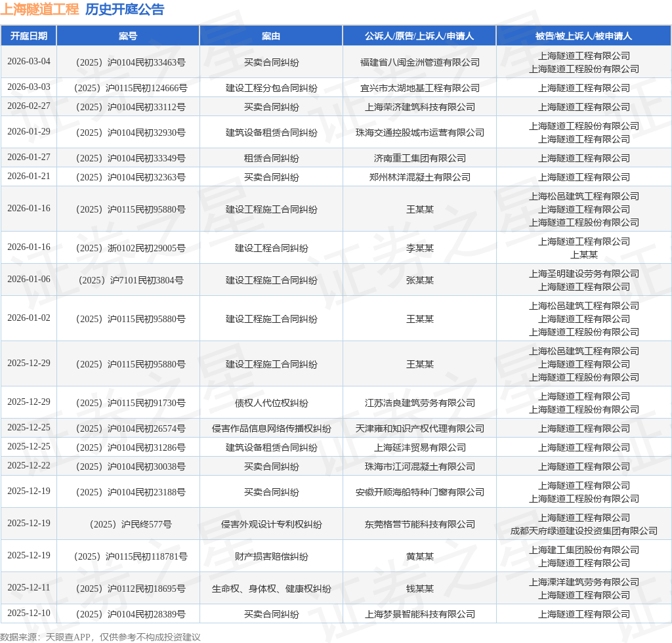This screenshot has width=672, height=643.
Task: Click cause 财产损害赔偿纠纷
Action: [x=271, y=556]
